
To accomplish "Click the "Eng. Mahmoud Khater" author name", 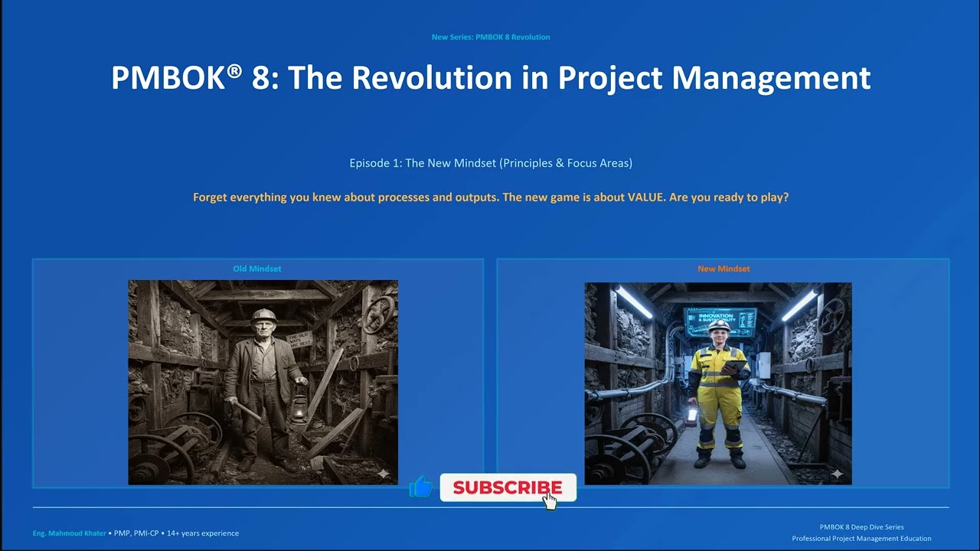I will tap(68, 533).
